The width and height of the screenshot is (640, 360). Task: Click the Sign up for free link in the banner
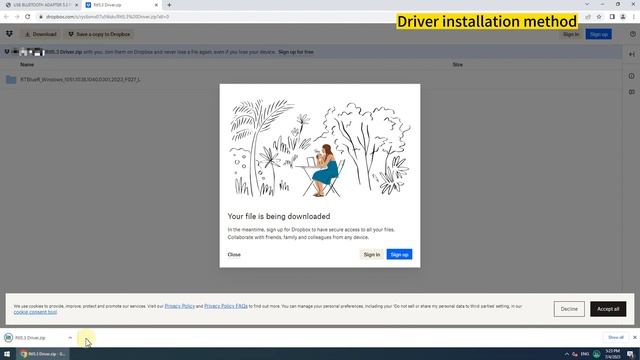pos(296,52)
